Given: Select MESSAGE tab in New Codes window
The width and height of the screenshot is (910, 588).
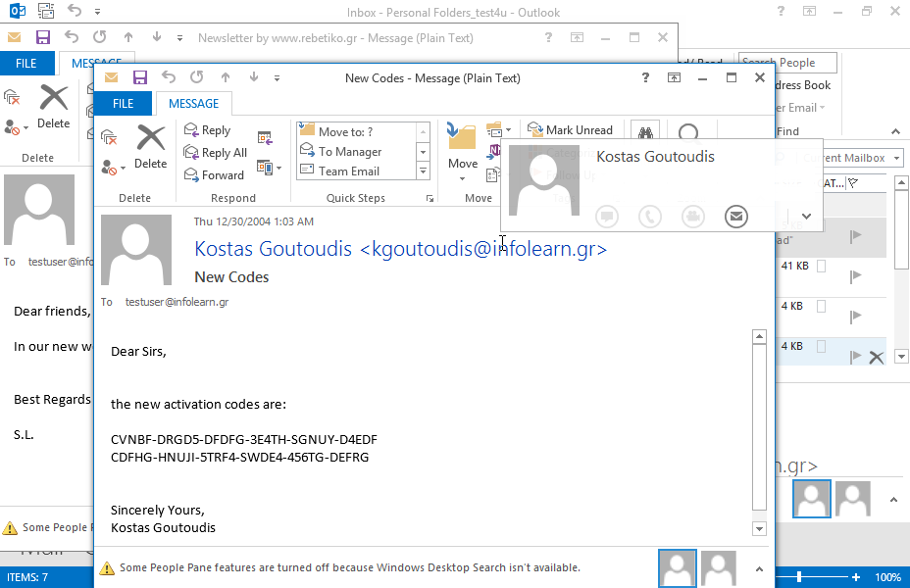Looking at the screenshot, I should coord(194,104).
